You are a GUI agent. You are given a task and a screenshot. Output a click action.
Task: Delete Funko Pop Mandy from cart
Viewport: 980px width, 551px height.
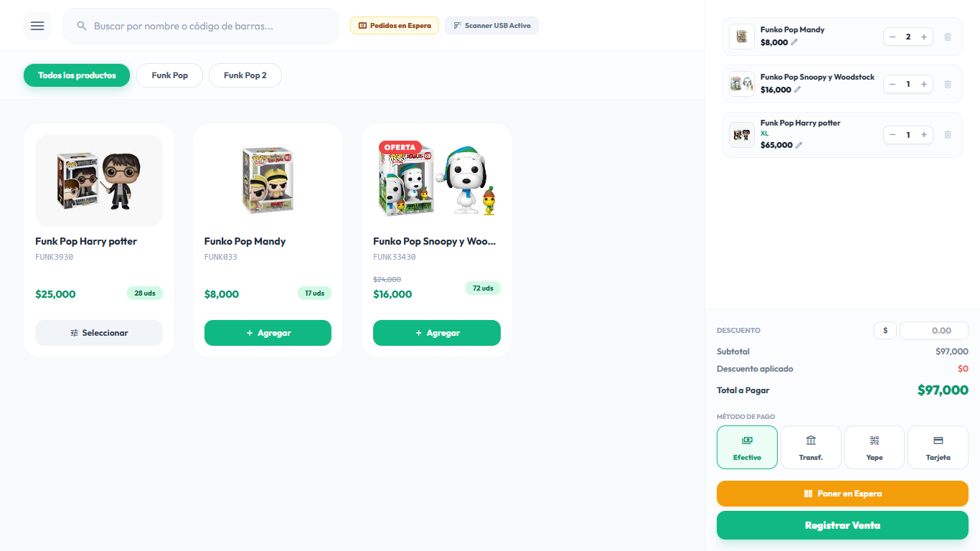948,37
